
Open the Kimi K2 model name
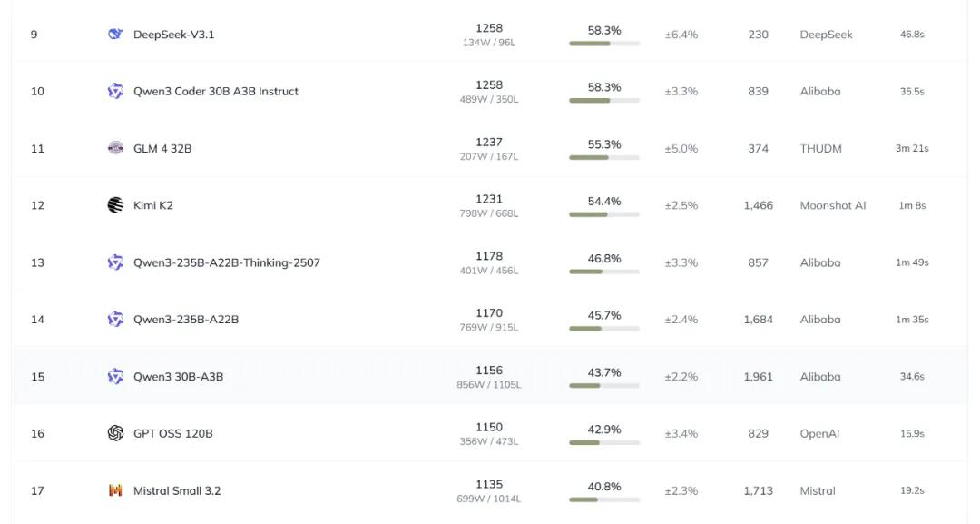152,205
